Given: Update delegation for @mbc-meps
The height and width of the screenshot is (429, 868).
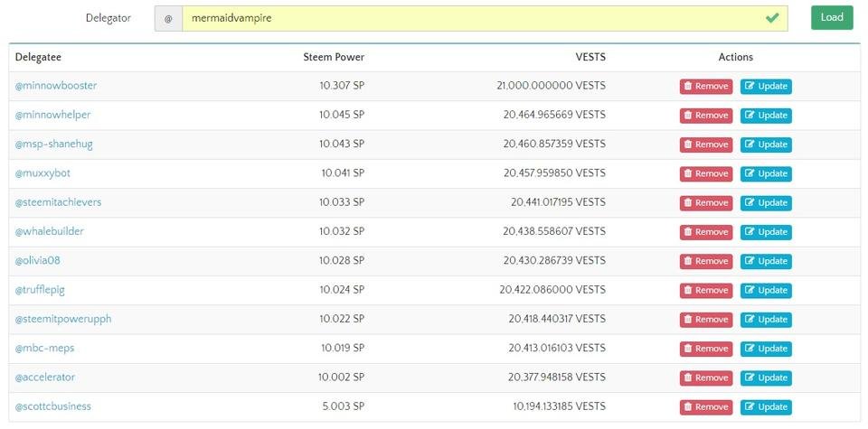Looking at the screenshot, I should (x=766, y=350).
